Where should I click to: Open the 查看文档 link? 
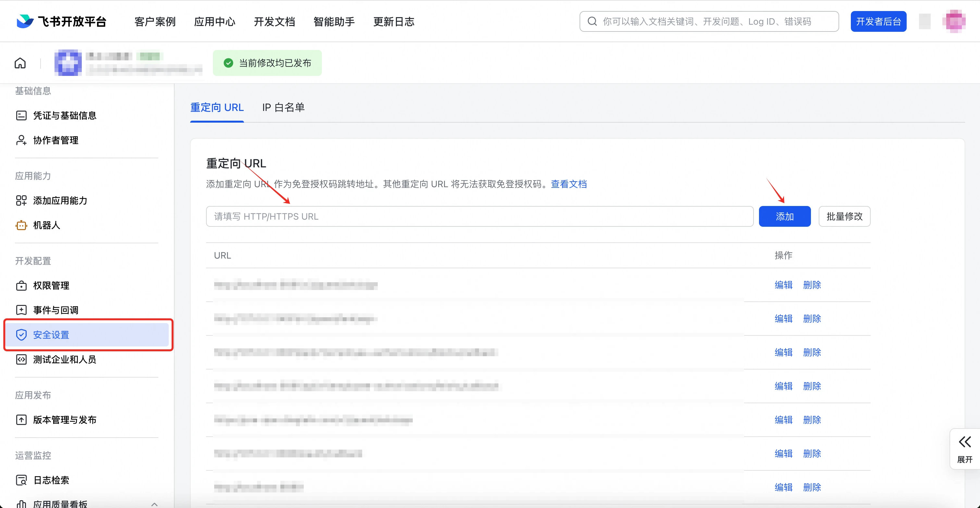[569, 184]
